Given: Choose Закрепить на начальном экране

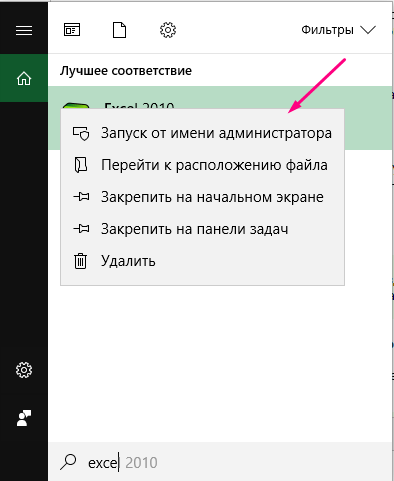Looking at the screenshot, I should 202,197.
